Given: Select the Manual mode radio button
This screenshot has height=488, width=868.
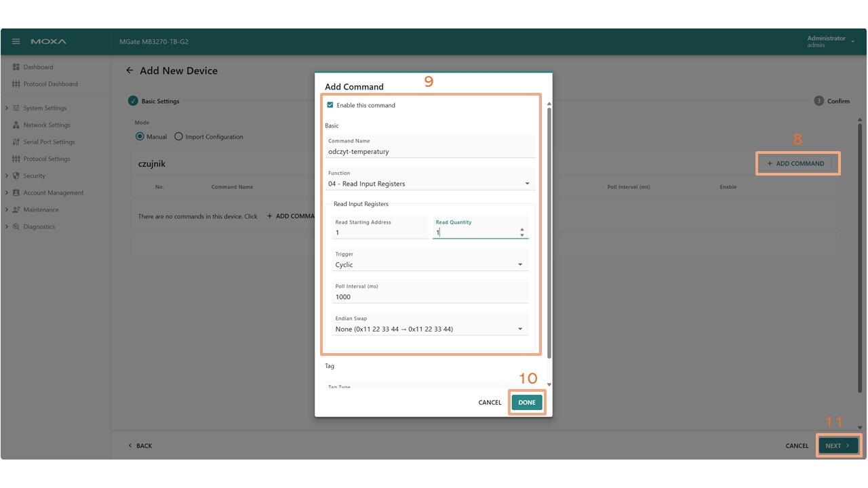Looking at the screenshot, I should coord(140,136).
